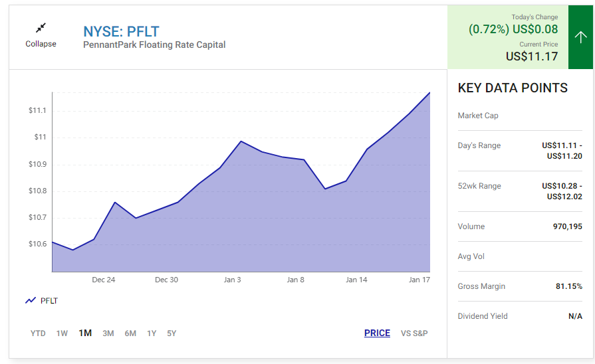Click the KEY DATA POINTS heading
Image resolution: width=595 pixels, height=364 pixels.
point(513,88)
